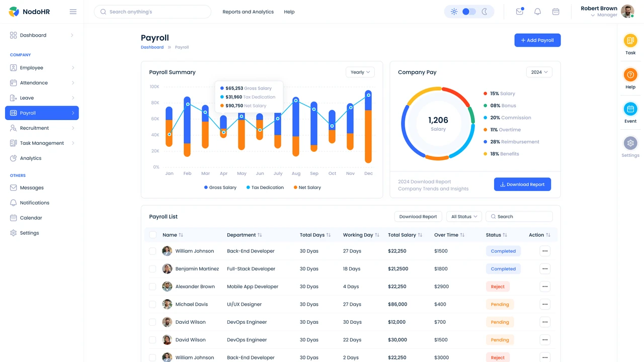Sort by Total Days sort icon
The image size is (644, 362).
coord(329,235)
